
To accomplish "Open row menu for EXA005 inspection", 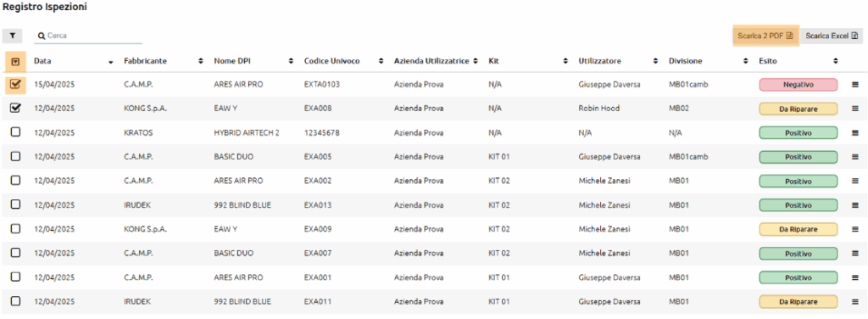I will (854, 157).
